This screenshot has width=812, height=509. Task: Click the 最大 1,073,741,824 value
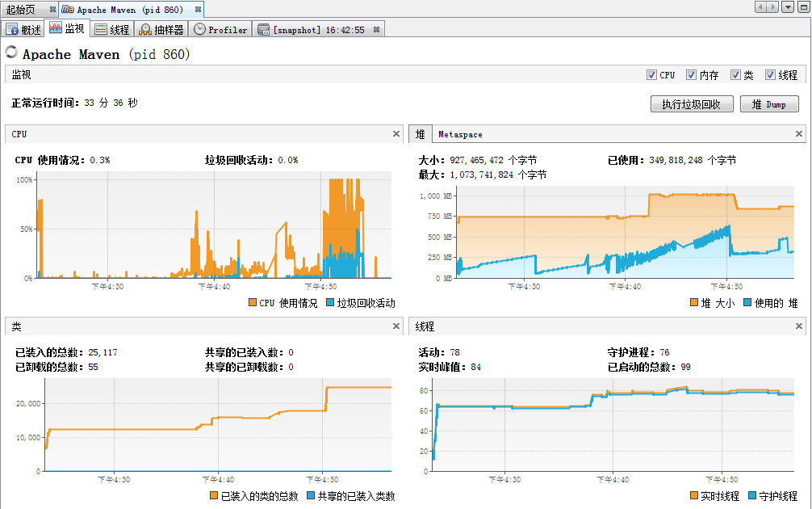point(483,175)
